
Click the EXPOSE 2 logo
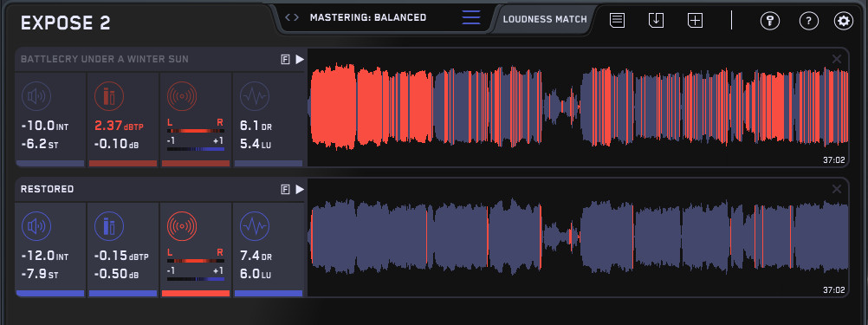[x=65, y=23]
